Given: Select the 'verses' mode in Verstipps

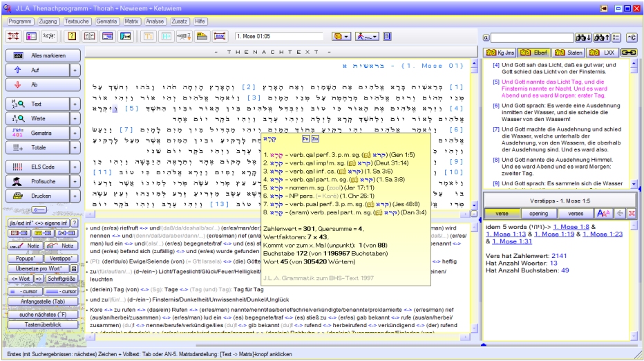Looking at the screenshot, I should click(x=576, y=214).
